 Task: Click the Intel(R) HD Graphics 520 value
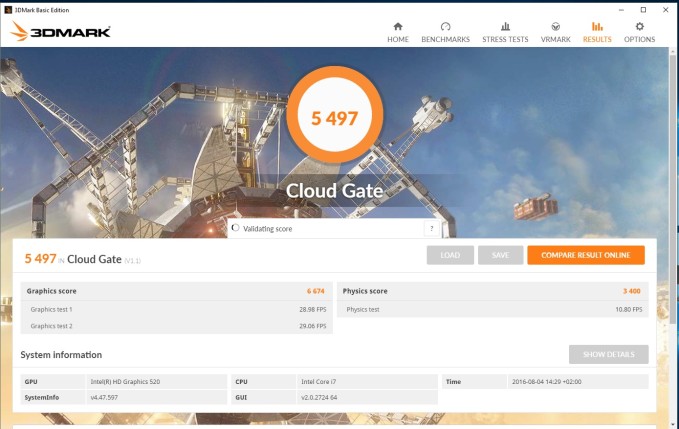(125, 382)
